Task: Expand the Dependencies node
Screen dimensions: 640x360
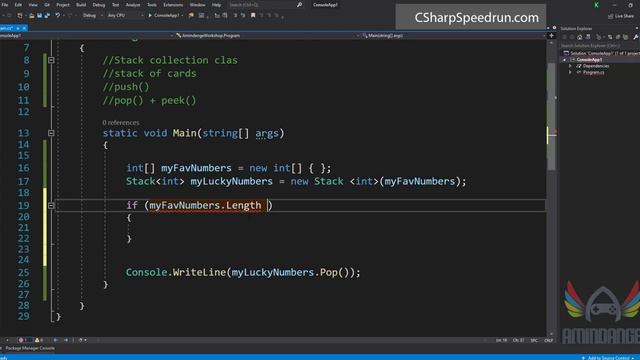Action: pyautogui.click(x=570, y=66)
